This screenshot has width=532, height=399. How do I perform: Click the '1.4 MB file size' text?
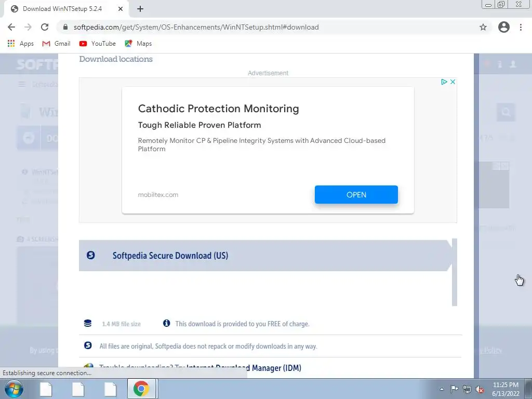coord(122,324)
